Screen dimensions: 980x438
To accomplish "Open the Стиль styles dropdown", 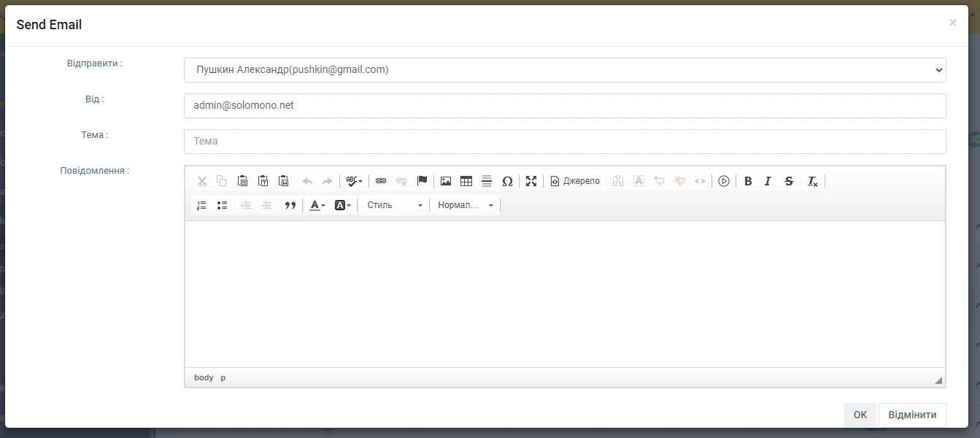I will point(394,206).
